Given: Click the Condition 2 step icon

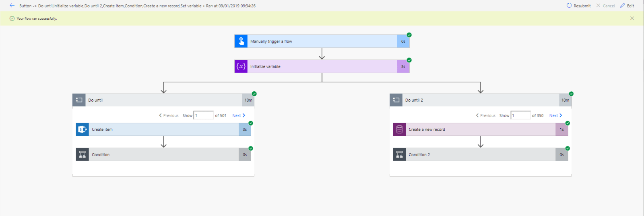Looking at the screenshot, I should pyautogui.click(x=399, y=154).
